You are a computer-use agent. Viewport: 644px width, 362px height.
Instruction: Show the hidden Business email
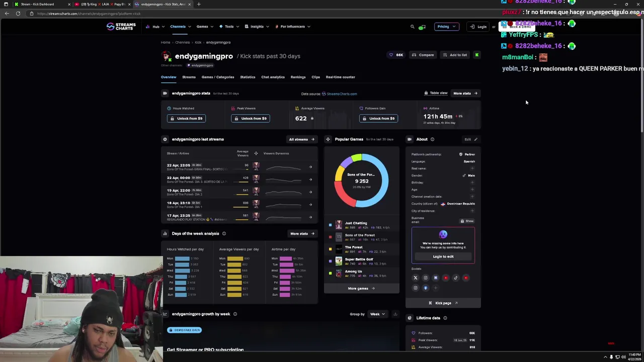pos(467,221)
